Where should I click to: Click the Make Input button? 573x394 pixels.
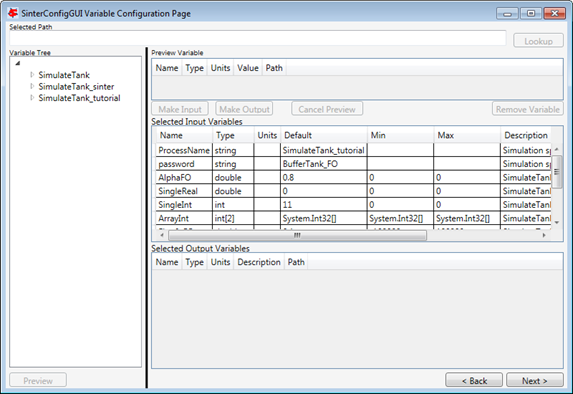click(180, 109)
